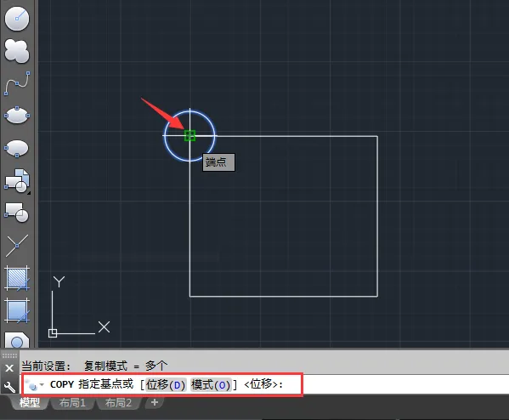Choose the Ellipse tool
Viewport: 509px width, 420px height.
click(x=17, y=116)
